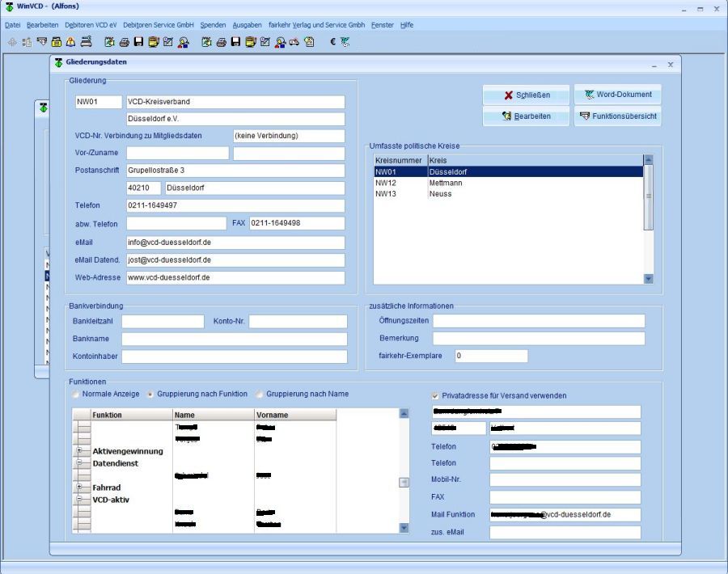Image resolution: width=728 pixels, height=574 pixels.
Task: Click the Bearbeiten button with the pencil icon
Action: click(526, 116)
